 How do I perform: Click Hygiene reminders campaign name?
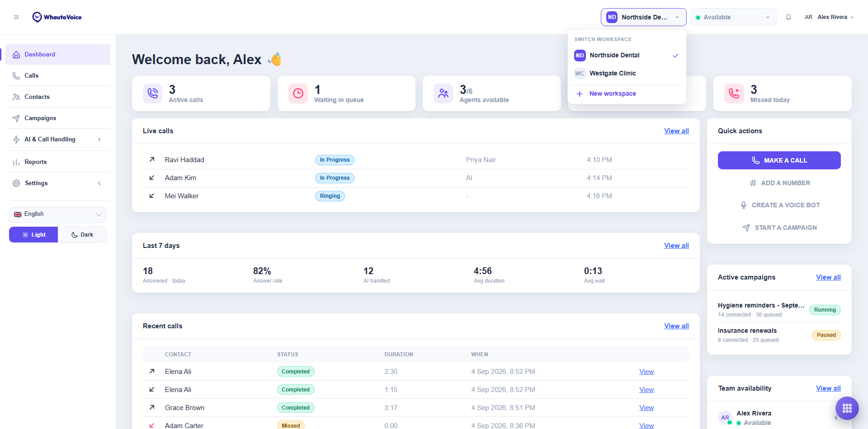point(761,305)
